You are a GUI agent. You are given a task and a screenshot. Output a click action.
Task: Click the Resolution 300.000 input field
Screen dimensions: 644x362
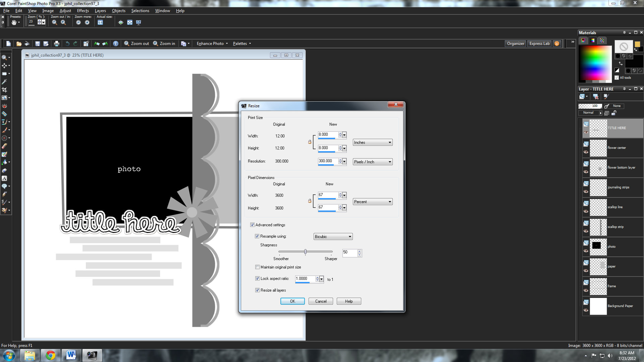pos(328,161)
